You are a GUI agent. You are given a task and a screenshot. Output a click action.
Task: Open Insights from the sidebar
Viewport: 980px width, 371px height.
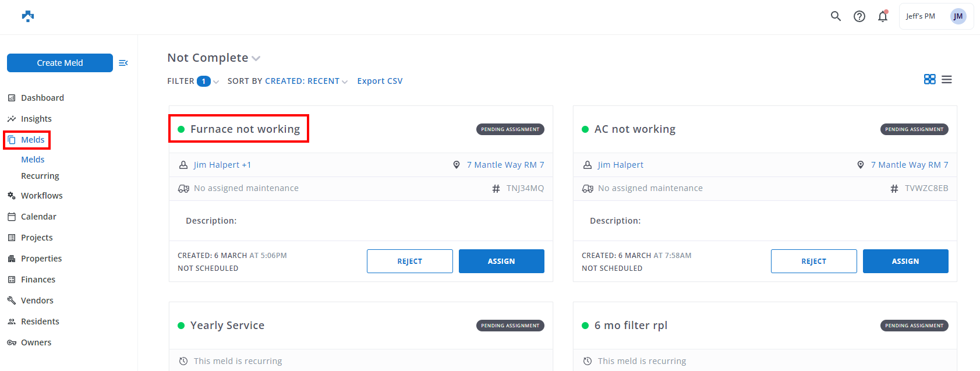[36, 119]
